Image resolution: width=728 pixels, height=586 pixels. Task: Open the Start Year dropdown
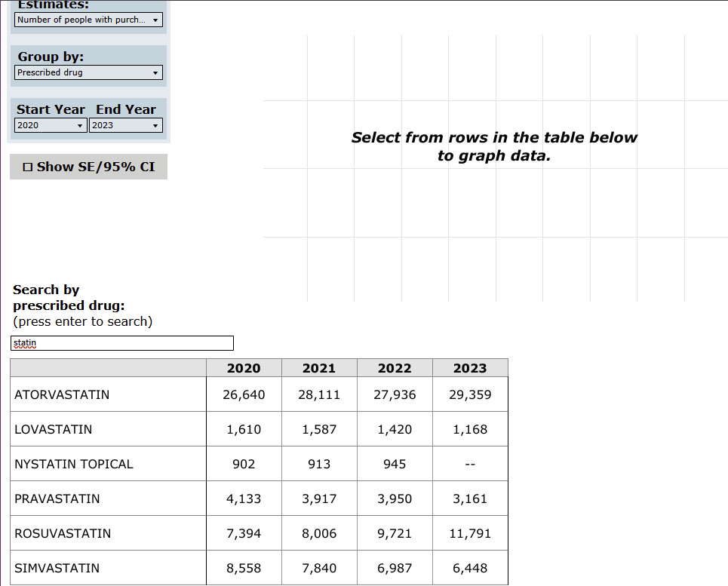50,125
